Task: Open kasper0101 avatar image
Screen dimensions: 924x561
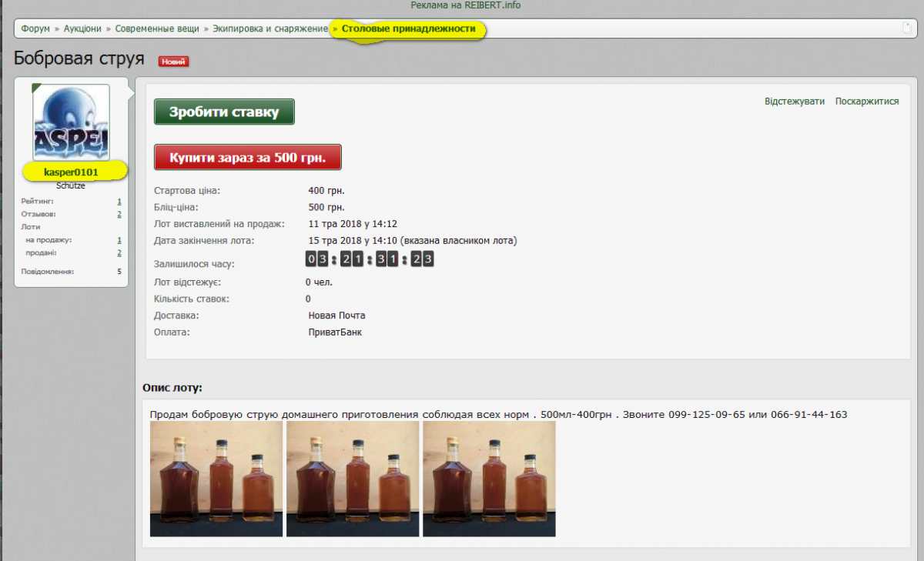Action: pyautogui.click(x=71, y=122)
